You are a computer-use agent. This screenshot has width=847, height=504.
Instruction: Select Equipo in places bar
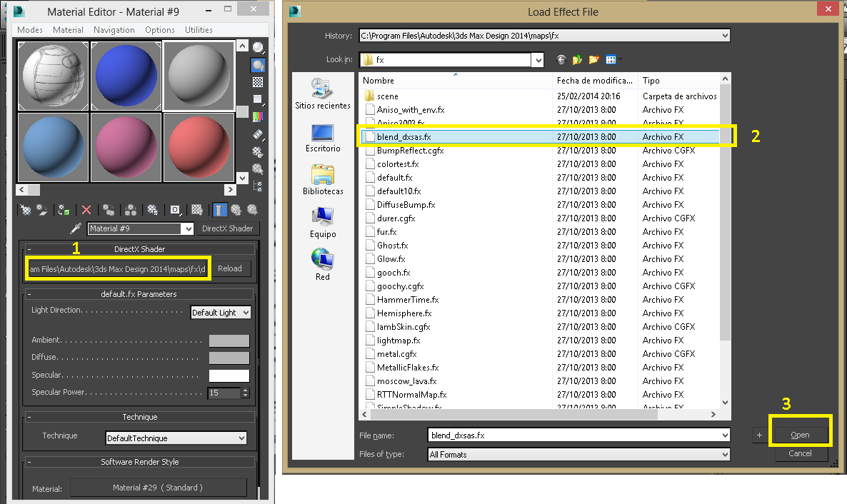[323, 223]
